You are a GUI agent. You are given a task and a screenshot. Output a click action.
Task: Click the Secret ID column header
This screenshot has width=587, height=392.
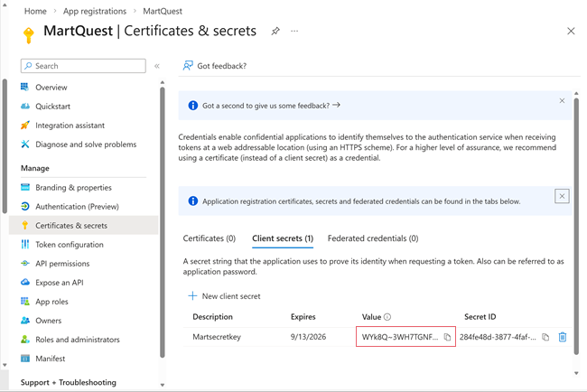[480, 317]
